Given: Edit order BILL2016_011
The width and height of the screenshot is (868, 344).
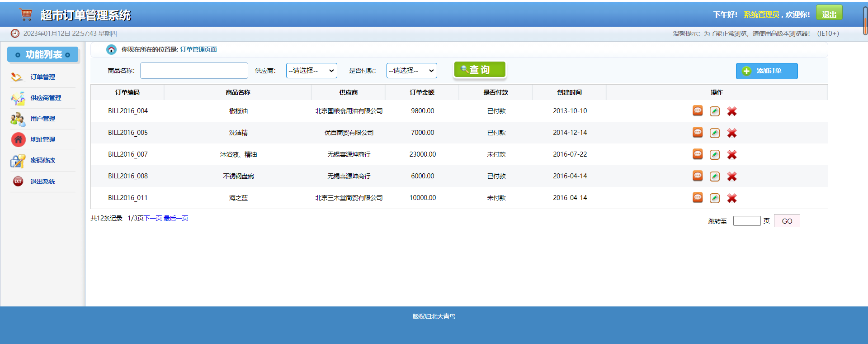Looking at the screenshot, I should (x=715, y=198).
